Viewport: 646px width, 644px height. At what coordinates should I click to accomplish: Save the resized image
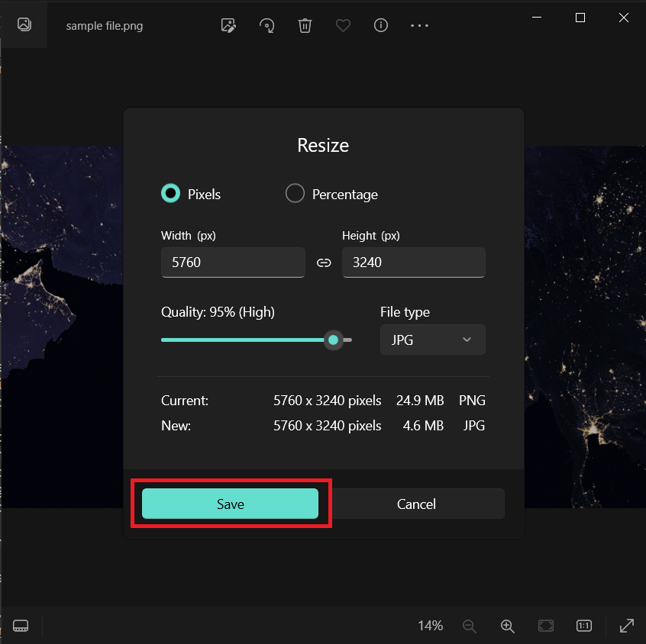[231, 504]
